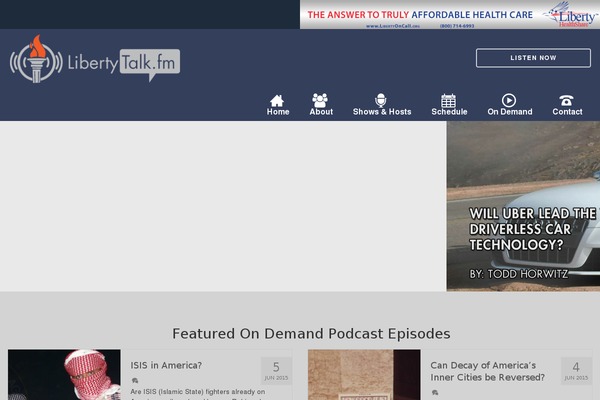This screenshot has height=400, width=600.
Task: Click the masked fighter episode thumbnail
Action: [x=64, y=374]
